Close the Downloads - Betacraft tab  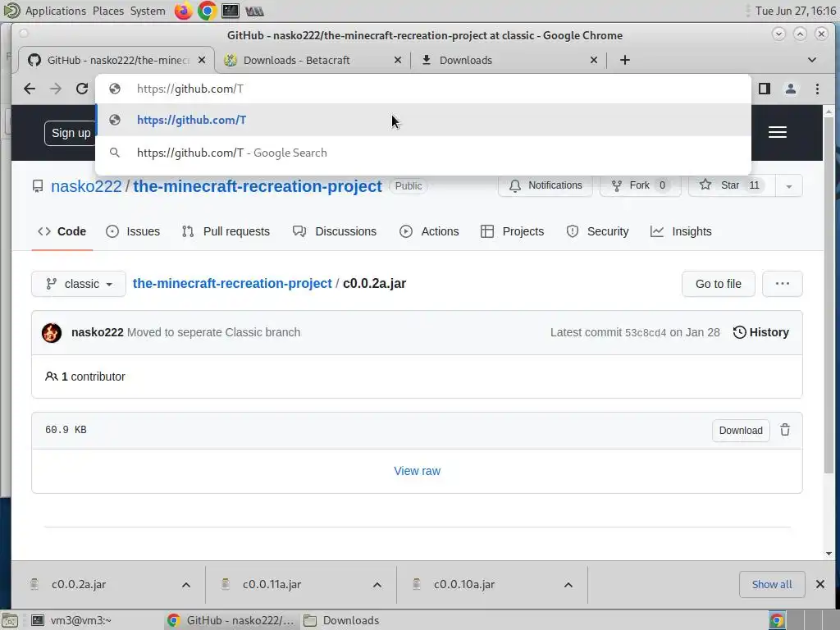398,60
